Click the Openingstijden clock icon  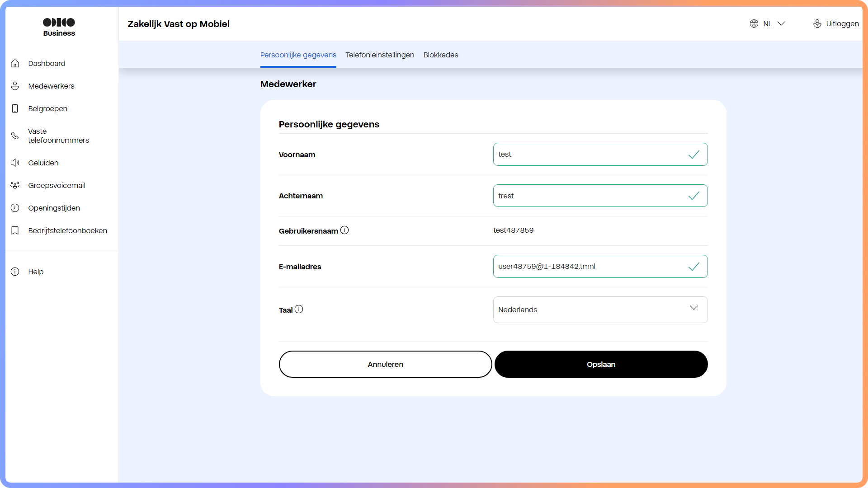[x=15, y=208]
